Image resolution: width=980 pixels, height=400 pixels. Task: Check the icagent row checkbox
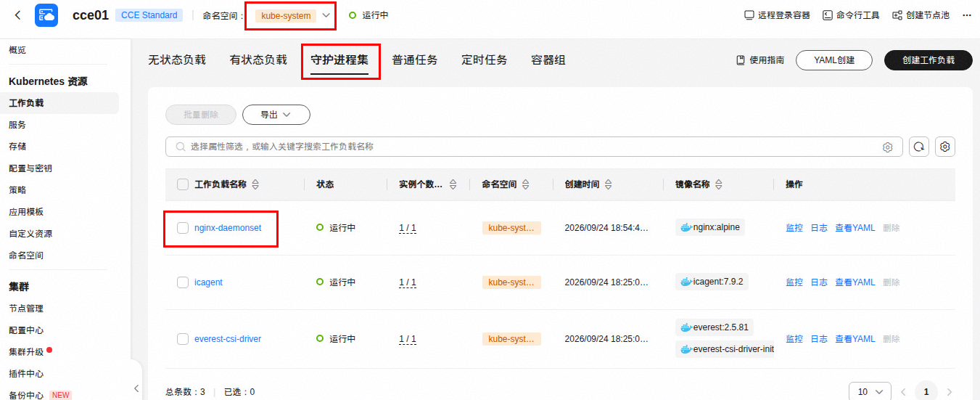(x=183, y=282)
